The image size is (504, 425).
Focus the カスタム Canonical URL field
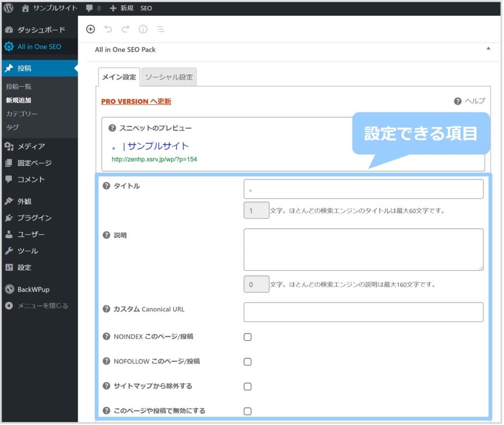[x=365, y=313]
